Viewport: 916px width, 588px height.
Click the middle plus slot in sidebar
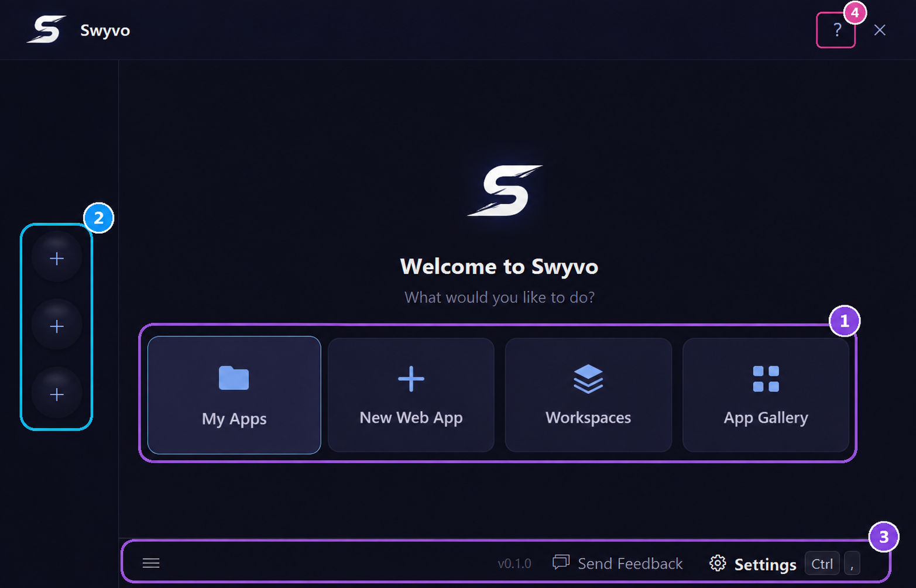[x=57, y=326]
